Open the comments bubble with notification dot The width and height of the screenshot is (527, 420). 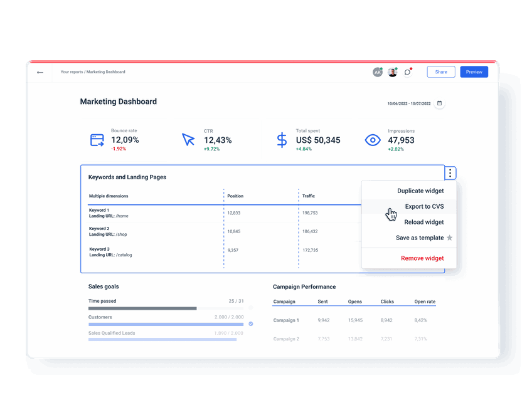pyautogui.click(x=408, y=71)
